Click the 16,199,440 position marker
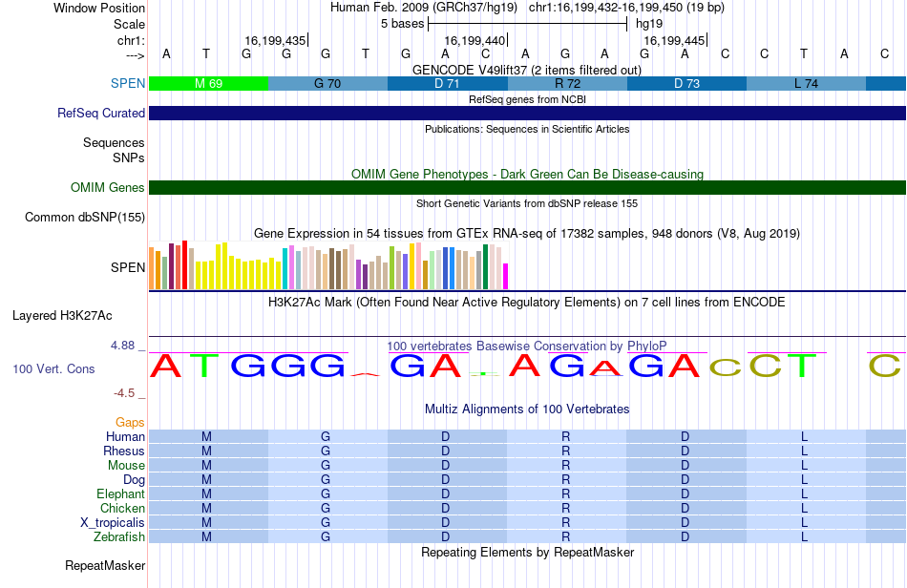The height and width of the screenshot is (588, 907). 475,40
